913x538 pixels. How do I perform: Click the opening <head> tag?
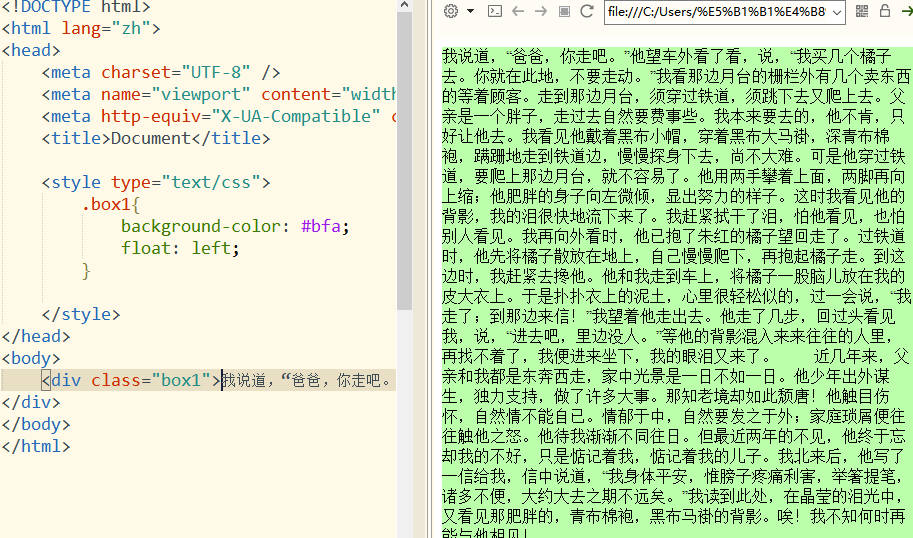(31, 50)
